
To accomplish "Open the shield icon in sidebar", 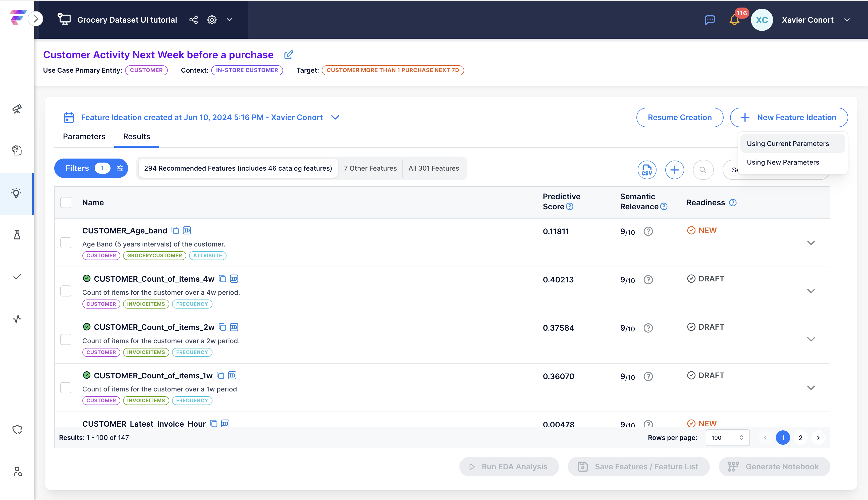I will pyautogui.click(x=17, y=429).
